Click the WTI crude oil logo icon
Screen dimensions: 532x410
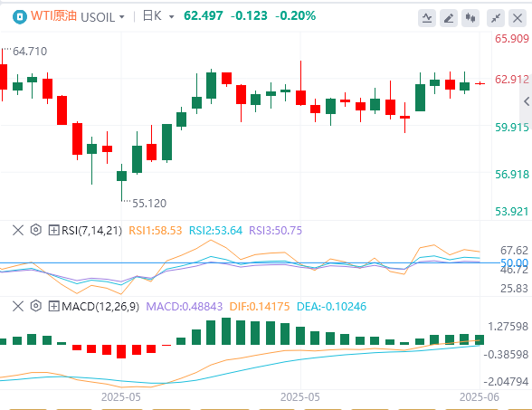[x=19, y=16]
